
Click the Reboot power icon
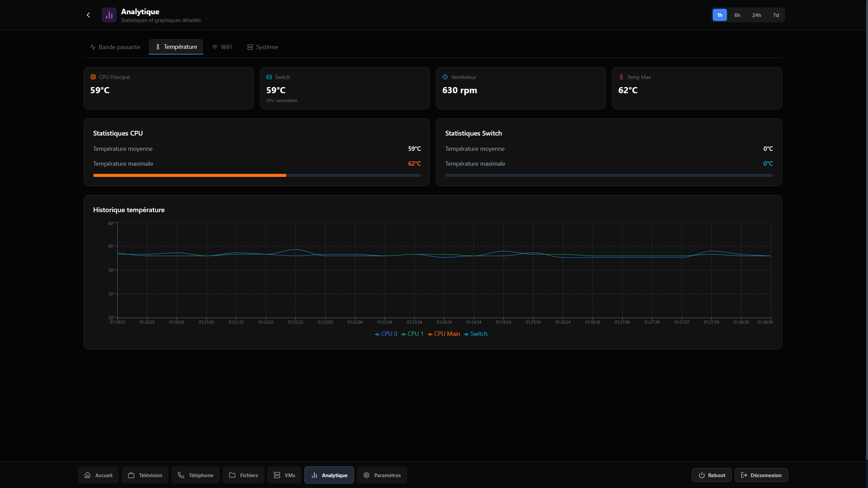click(702, 475)
